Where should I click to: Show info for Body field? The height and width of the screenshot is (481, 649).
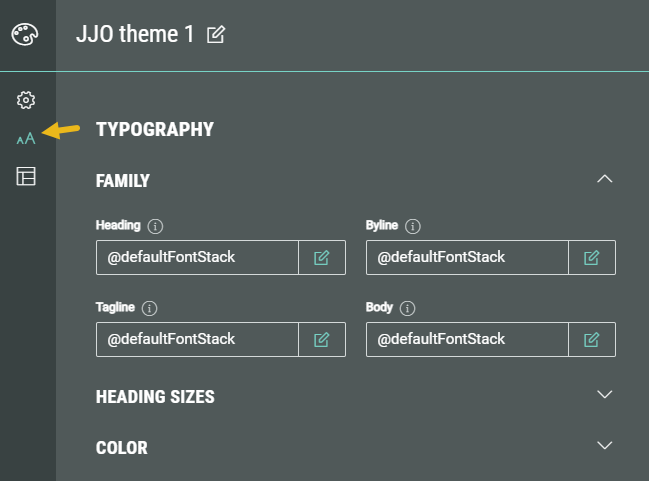[x=407, y=308]
